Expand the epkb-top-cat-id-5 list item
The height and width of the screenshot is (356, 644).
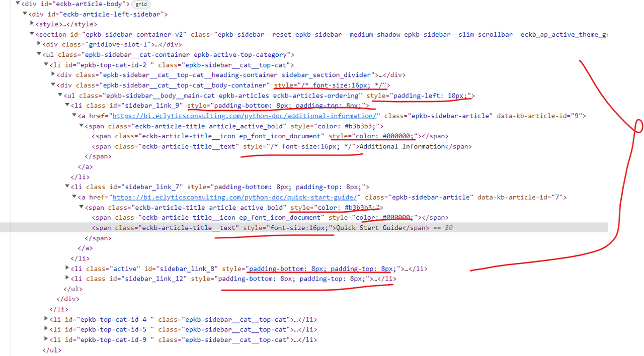click(46, 329)
